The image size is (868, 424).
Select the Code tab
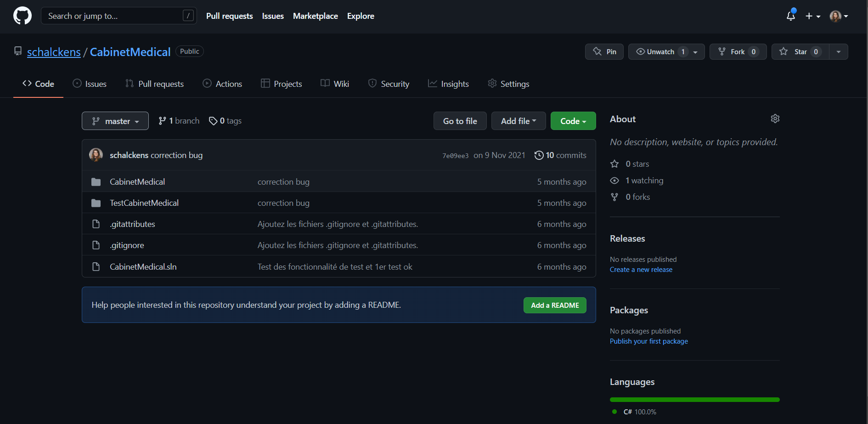coord(39,84)
